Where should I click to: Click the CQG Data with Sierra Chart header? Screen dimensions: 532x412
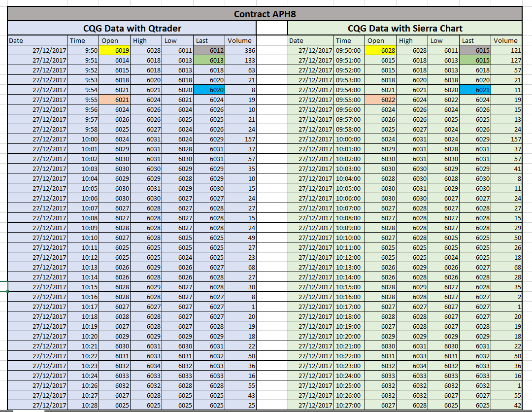[405, 28]
